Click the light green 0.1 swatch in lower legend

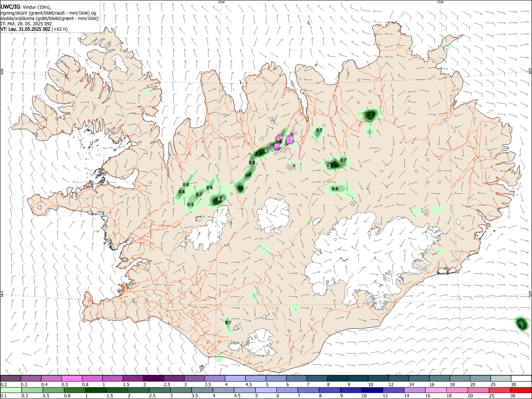10,390
